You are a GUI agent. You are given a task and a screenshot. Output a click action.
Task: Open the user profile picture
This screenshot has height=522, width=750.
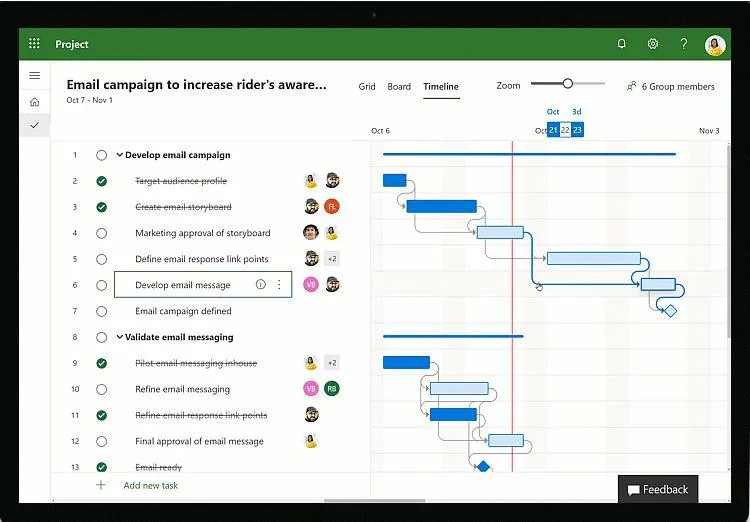click(715, 45)
